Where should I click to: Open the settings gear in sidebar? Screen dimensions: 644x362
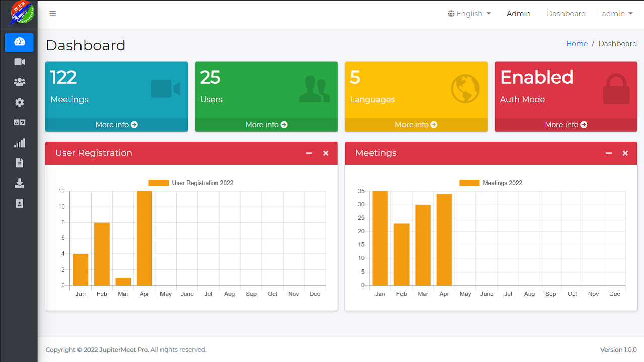19,103
